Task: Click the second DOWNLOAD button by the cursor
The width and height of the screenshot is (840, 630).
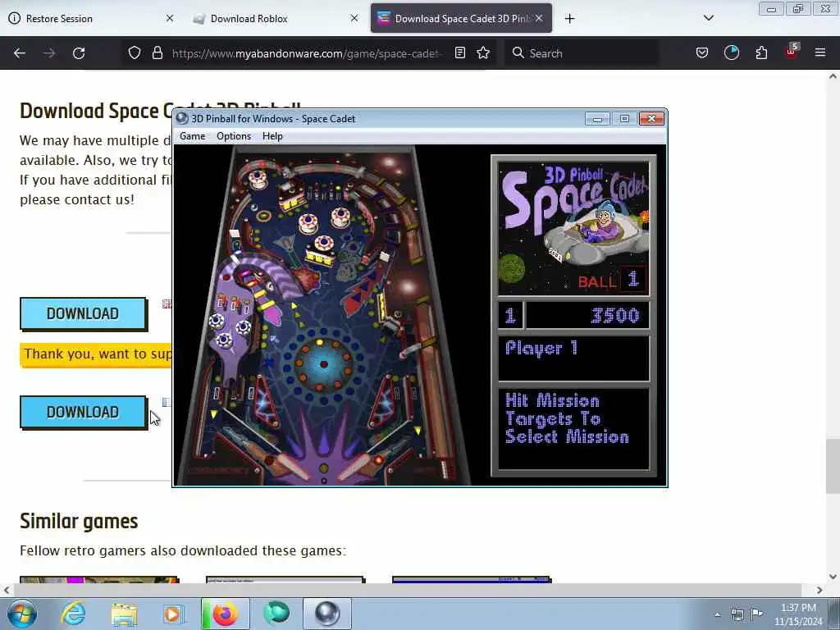Action: coord(83,412)
